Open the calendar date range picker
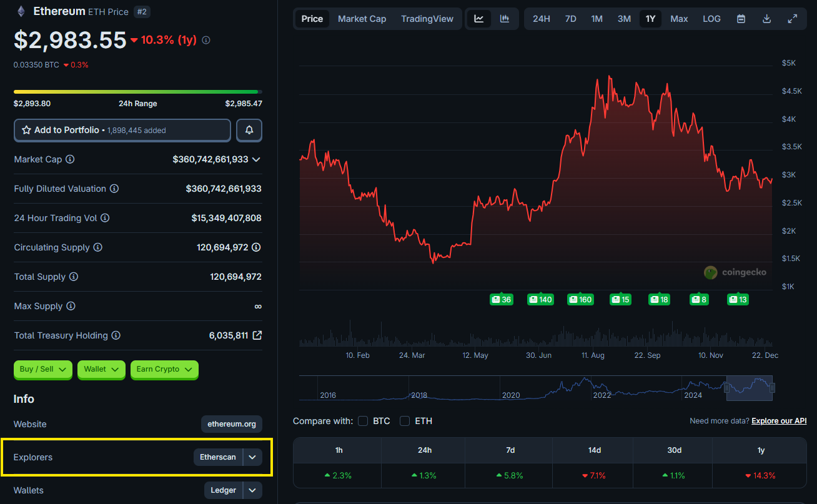The height and width of the screenshot is (504, 817). [x=741, y=19]
